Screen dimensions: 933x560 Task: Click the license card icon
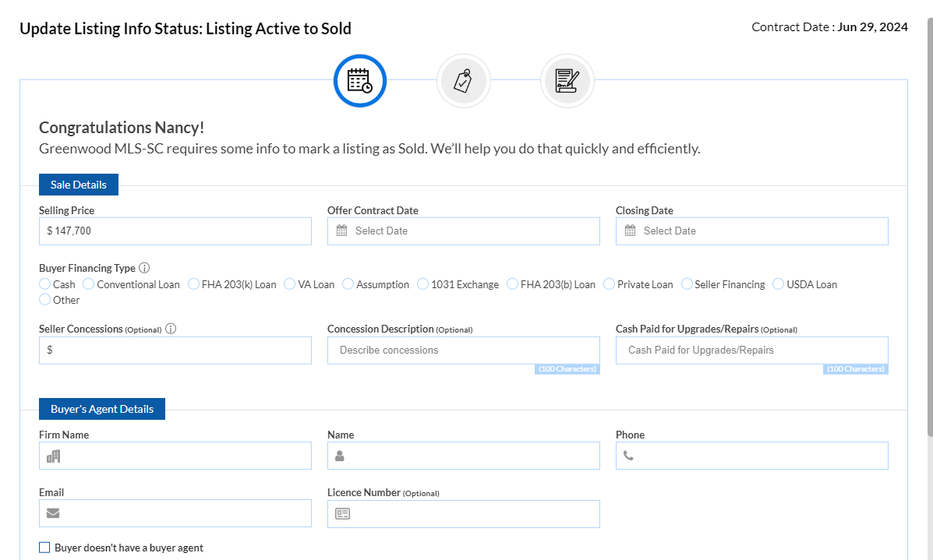point(342,513)
